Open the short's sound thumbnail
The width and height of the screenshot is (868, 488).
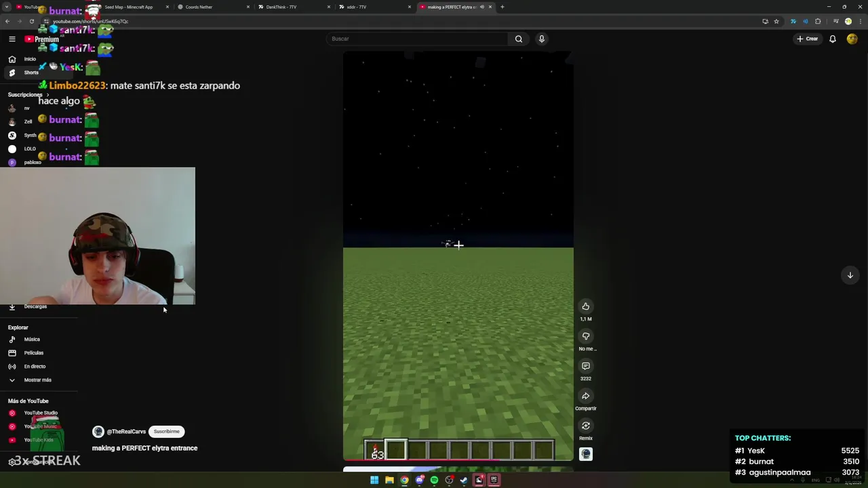pyautogui.click(x=586, y=454)
